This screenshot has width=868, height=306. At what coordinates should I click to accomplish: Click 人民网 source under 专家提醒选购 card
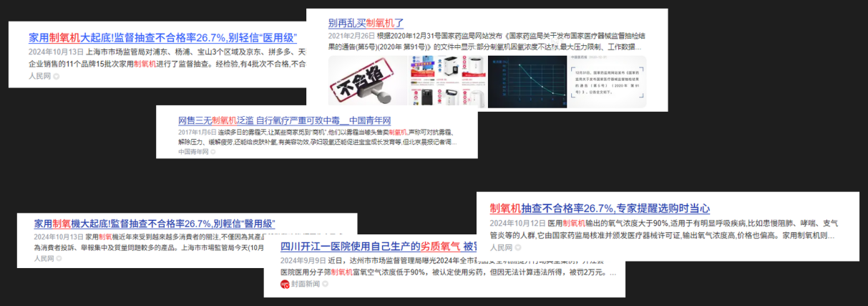coord(502,247)
